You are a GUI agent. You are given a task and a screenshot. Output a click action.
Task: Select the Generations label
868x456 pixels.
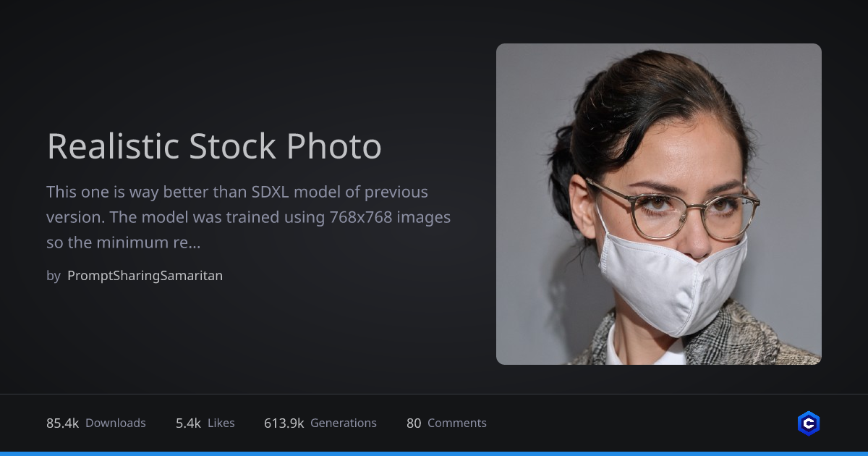[344, 423]
